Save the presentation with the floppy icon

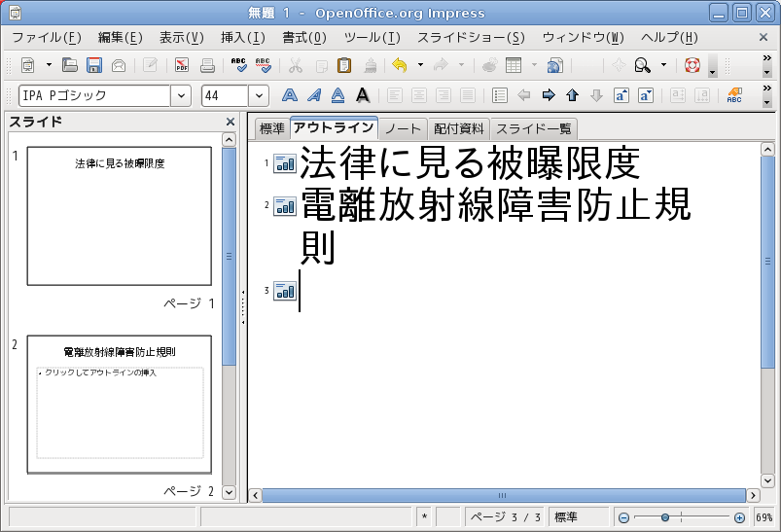pyautogui.click(x=94, y=65)
